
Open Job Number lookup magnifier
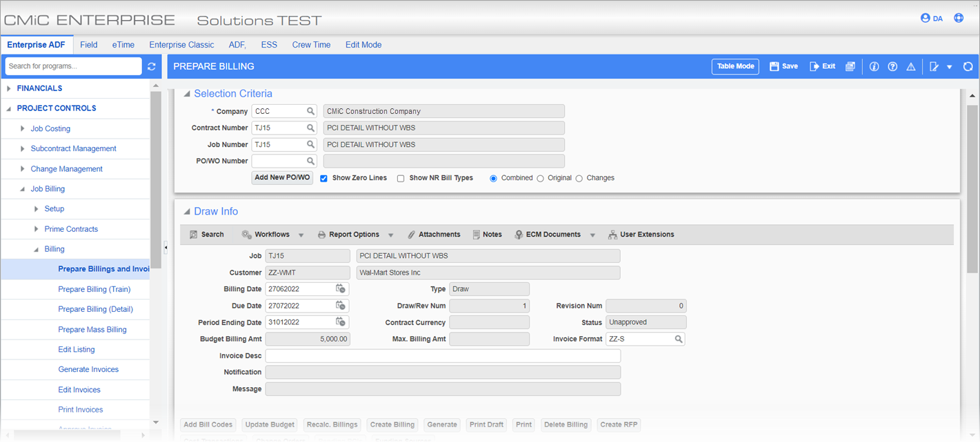(x=311, y=144)
